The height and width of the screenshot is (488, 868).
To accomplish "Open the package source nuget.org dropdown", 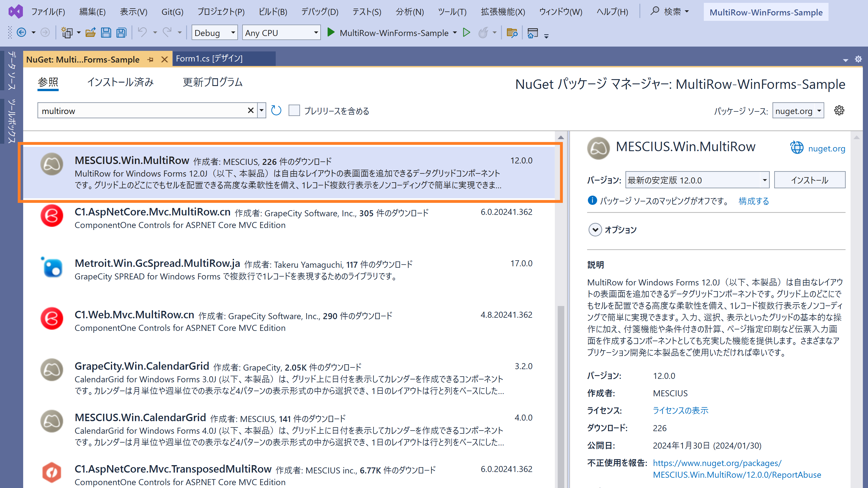I will (798, 110).
